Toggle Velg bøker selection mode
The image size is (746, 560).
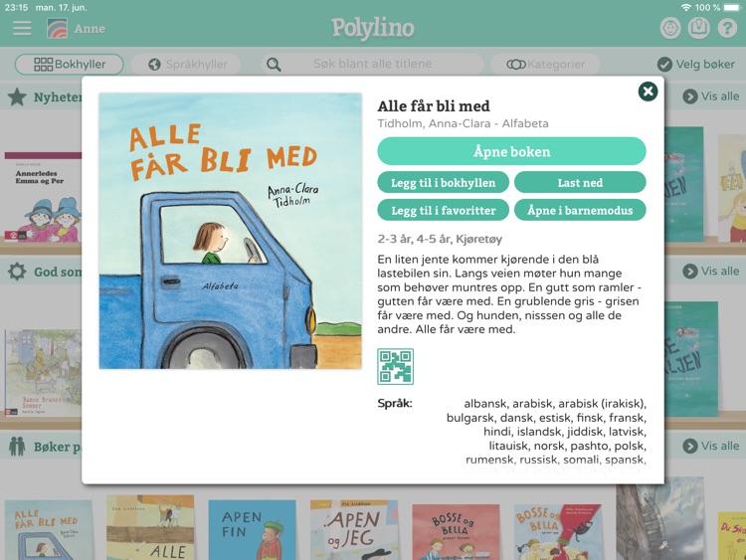(695, 64)
